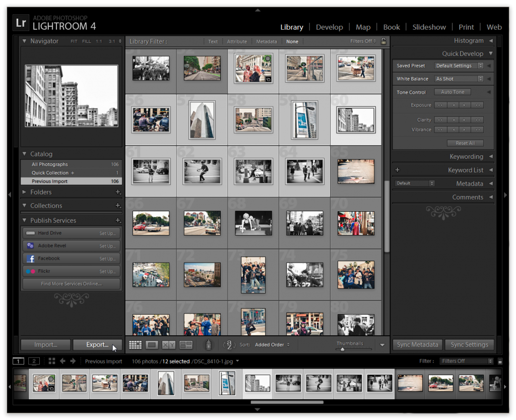
Task: Click the grid vertical scrollbar
Action: (x=386, y=216)
